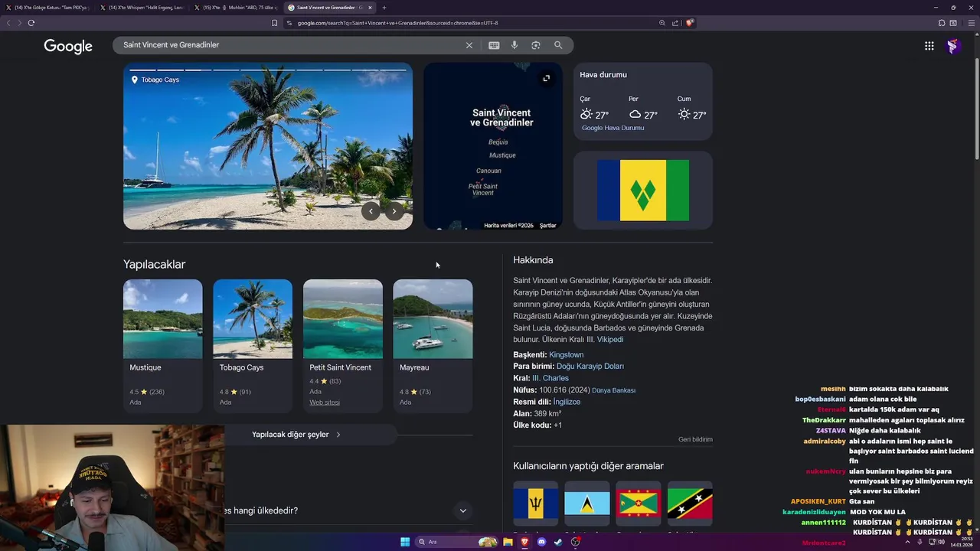980x551 pixels.
Task: Open Google Lens image search
Action: click(x=536, y=45)
